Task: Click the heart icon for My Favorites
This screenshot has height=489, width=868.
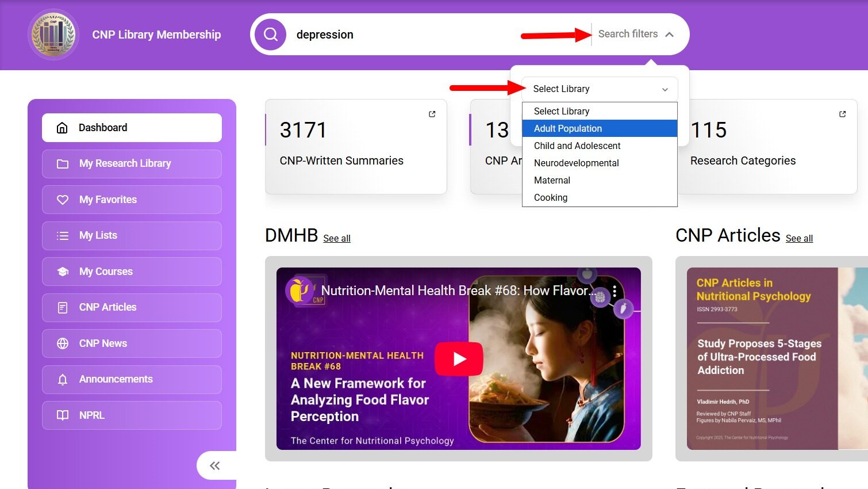Action: [x=63, y=200]
